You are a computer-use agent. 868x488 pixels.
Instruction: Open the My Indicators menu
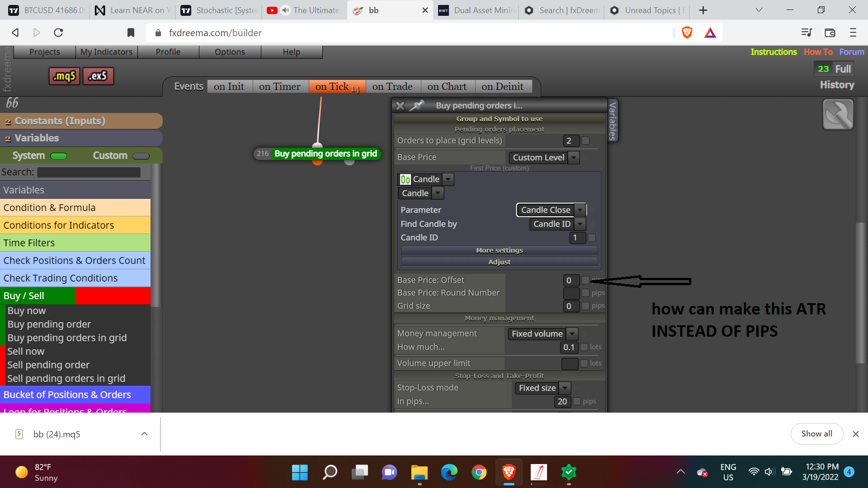pyautogui.click(x=106, y=52)
